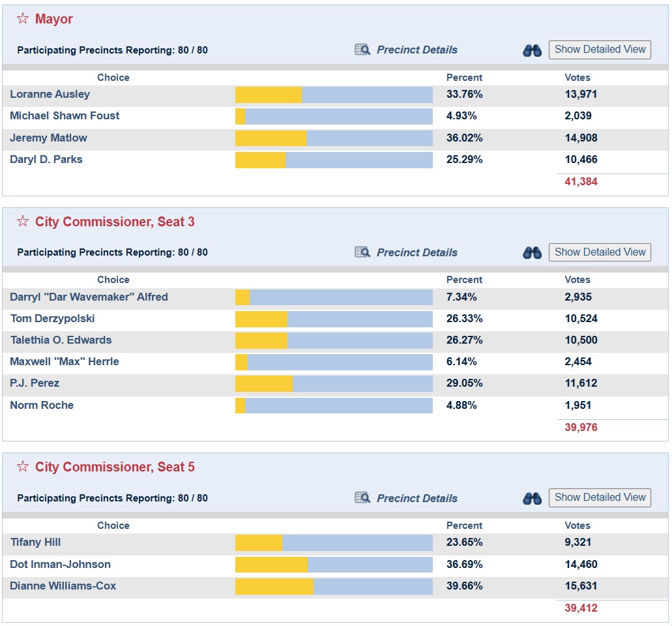672x626 pixels.
Task: Show Detailed View for Commissioner Seat 3
Action: coord(600,252)
